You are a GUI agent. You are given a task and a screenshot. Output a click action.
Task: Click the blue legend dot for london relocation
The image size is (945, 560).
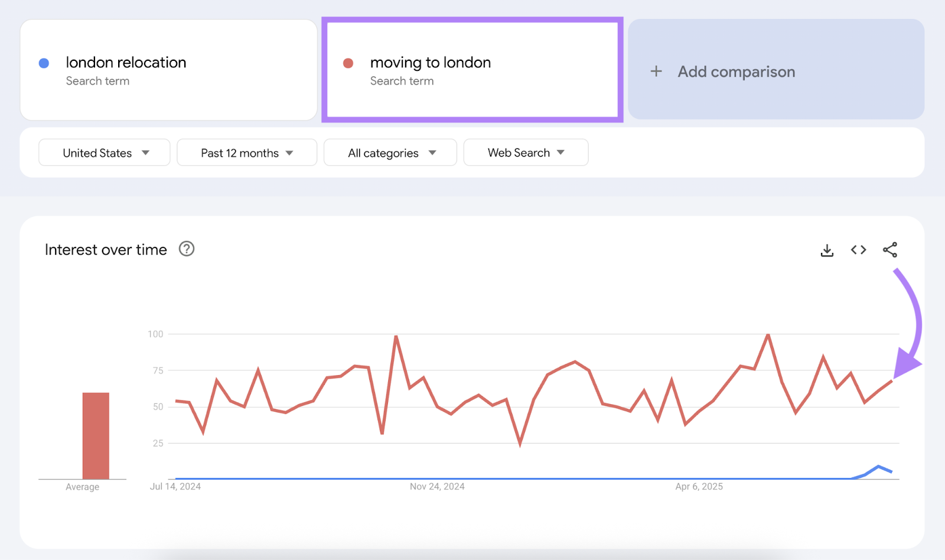click(x=44, y=63)
